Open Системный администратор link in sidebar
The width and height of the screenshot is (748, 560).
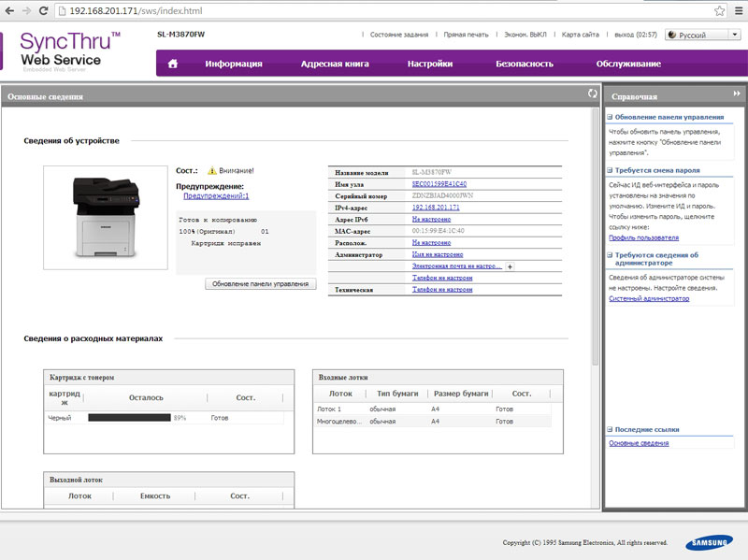coord(649,298)
